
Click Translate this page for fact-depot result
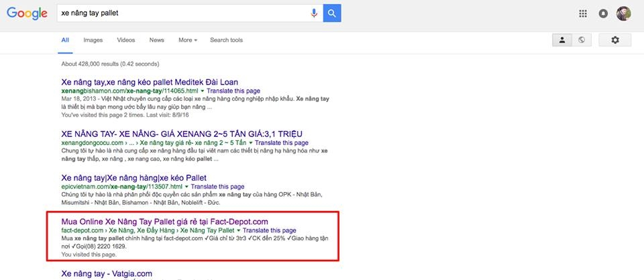270,231
